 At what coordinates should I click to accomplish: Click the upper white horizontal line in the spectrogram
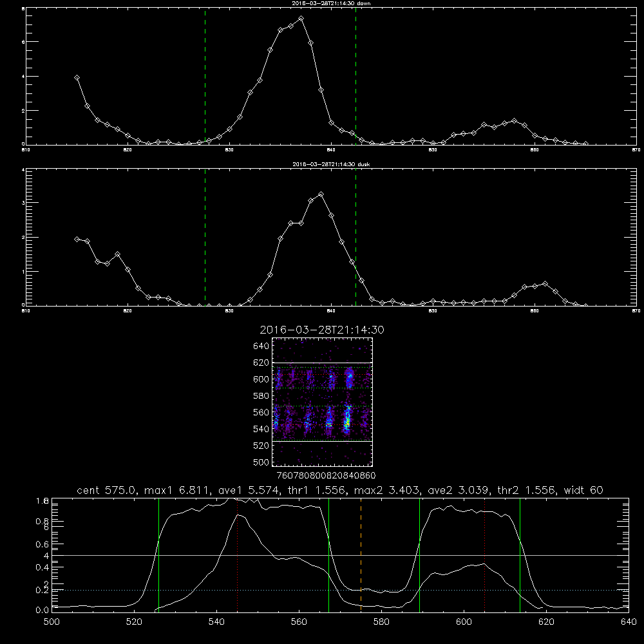pyautogui.click(x=323, y=363)
